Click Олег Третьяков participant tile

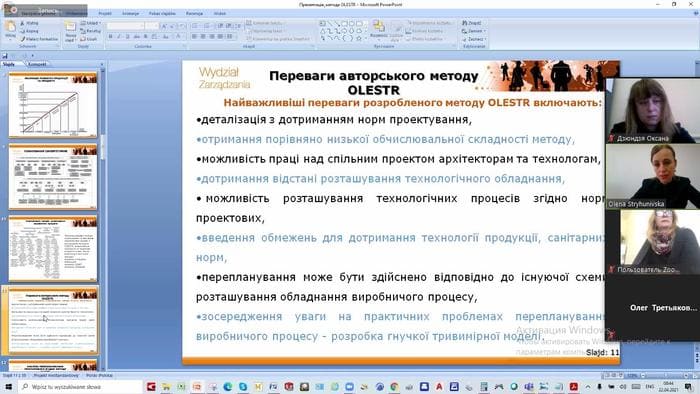point(652,308)
